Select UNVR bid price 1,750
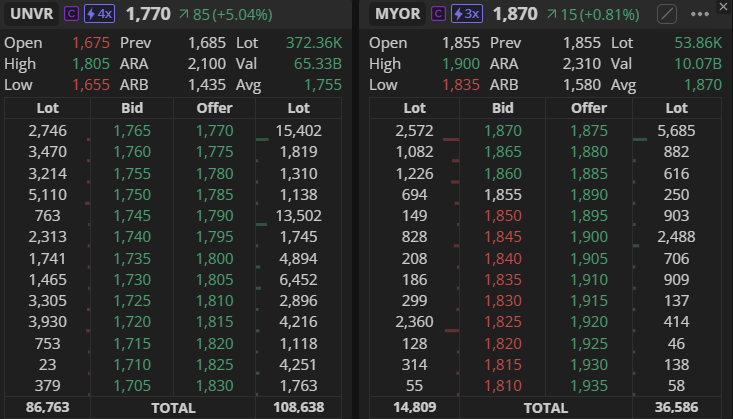The height and width of the screenshot is (419, 733). (132, 195)
